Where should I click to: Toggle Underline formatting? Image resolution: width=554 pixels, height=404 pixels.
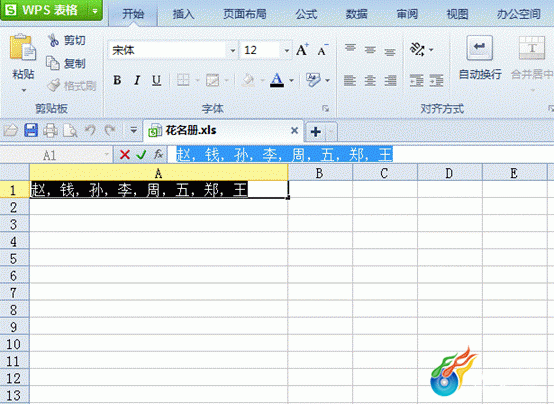click(157, 80)
